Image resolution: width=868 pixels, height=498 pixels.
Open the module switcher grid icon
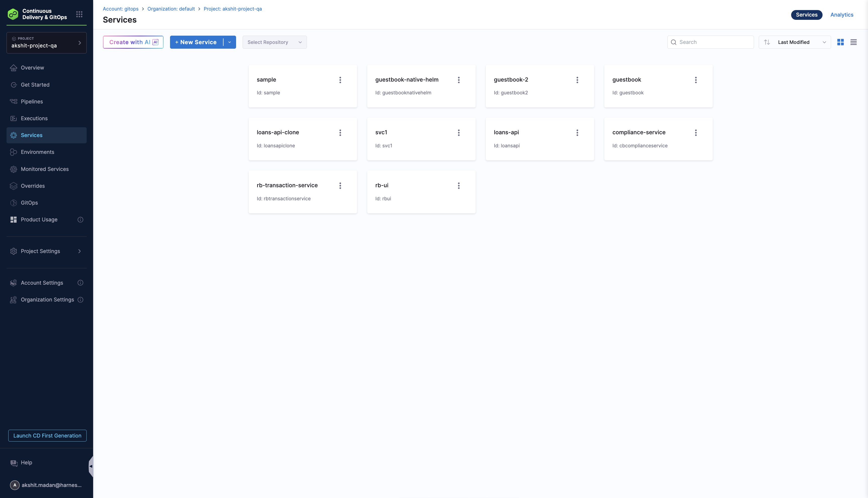[x=79, y=14]
